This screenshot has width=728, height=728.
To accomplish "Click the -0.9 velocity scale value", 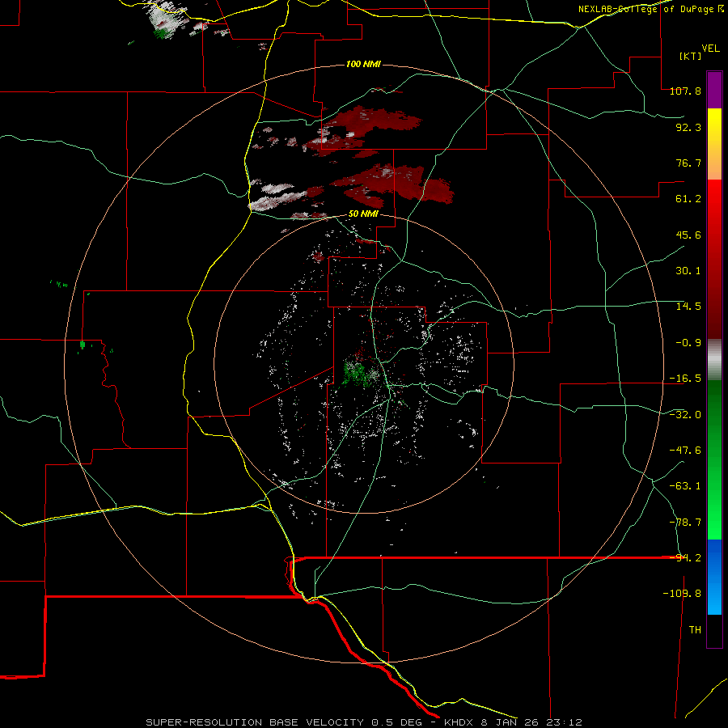I will (x=688, y=343).
